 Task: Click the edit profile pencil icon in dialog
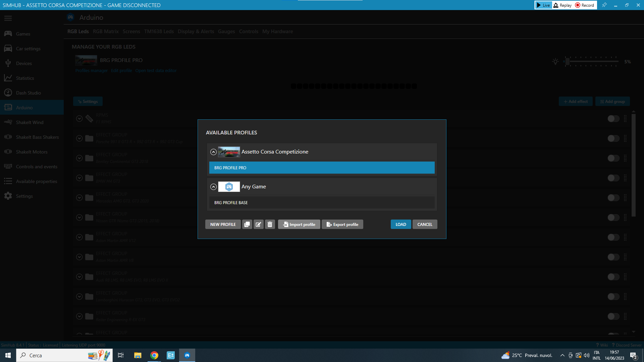tap(258, 224)
